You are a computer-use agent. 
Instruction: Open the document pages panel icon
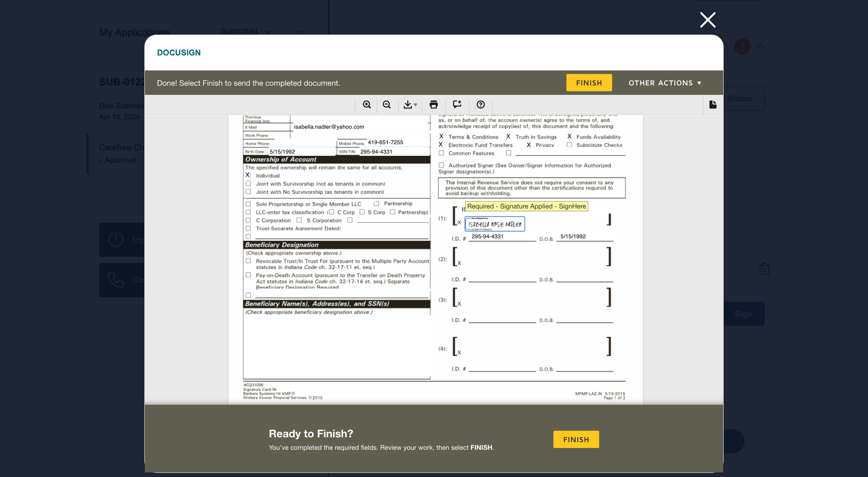point(713,105)
